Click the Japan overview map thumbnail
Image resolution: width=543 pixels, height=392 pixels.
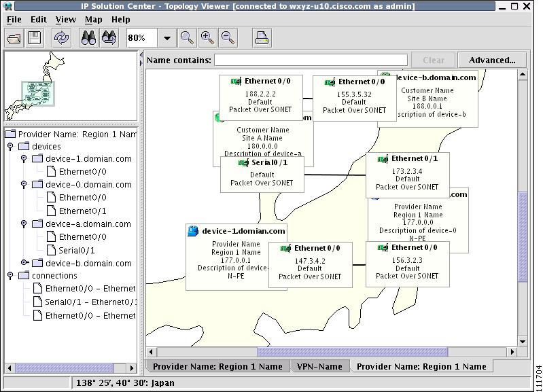click(x=71, y=86)
